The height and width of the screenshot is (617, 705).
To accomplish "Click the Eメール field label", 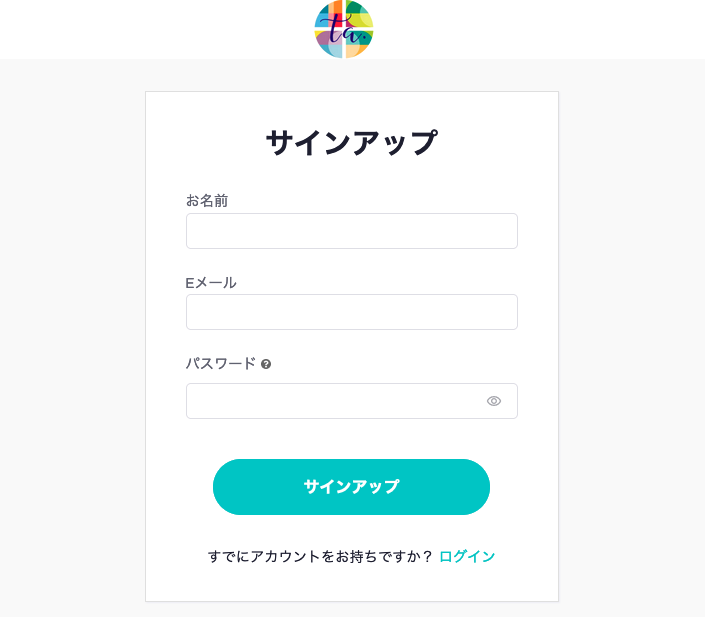I will coord(211,283).
